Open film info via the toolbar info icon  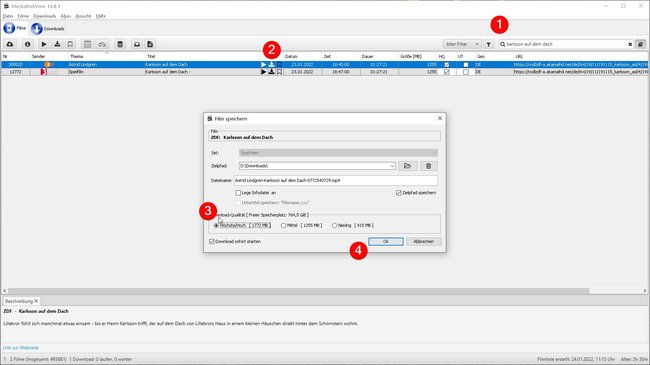point(27,44)
